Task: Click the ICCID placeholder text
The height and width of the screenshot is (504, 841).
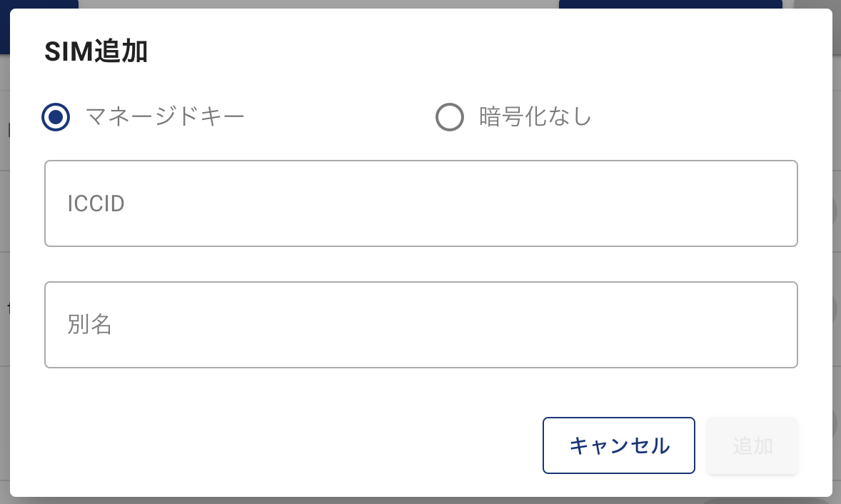Action: [x=96, y=204]
